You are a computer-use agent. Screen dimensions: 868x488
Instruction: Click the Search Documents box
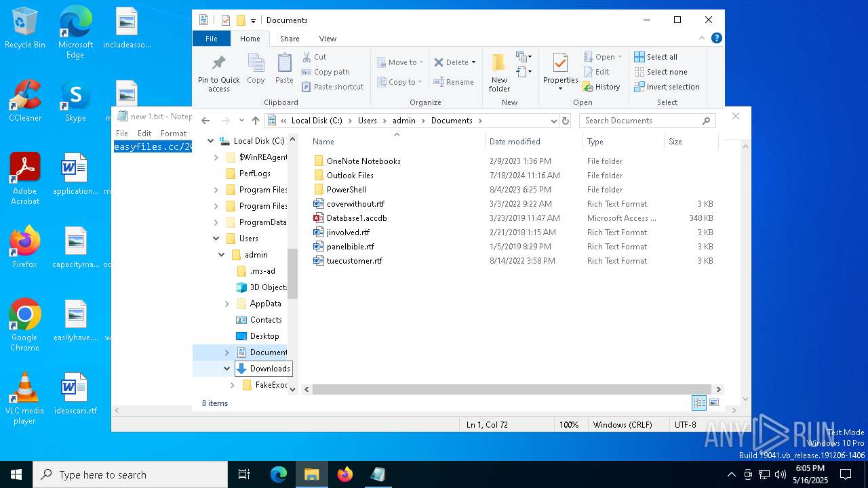pos(648,121)
